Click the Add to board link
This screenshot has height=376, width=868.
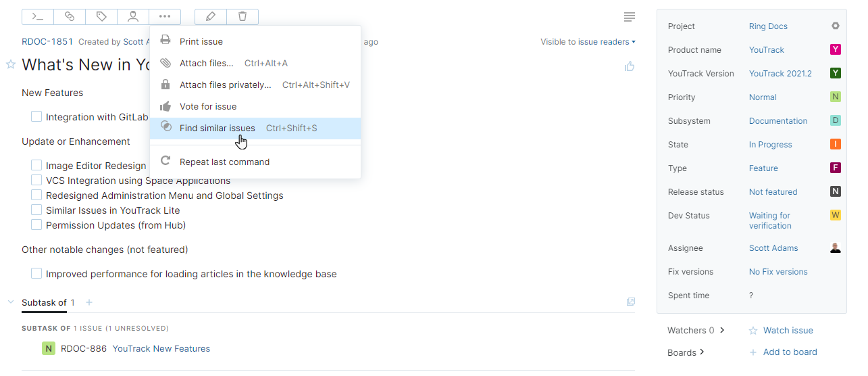[x=790, y=352]
